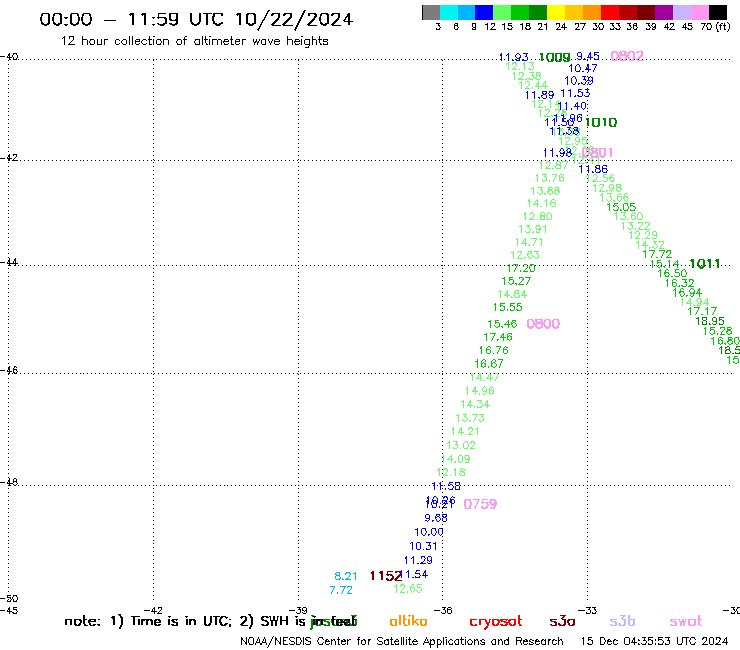Click the wave height value '15.05'
This screenshot has width=740, height=650.
[x=621, y=207]
